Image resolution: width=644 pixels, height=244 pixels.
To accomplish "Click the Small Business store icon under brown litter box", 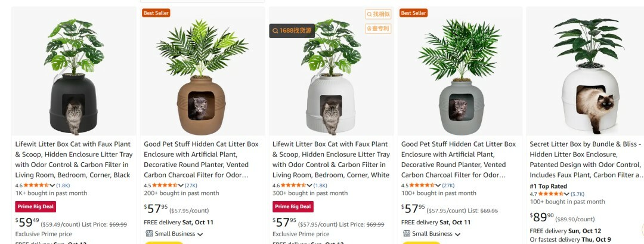I will click(x=149, y=234).
